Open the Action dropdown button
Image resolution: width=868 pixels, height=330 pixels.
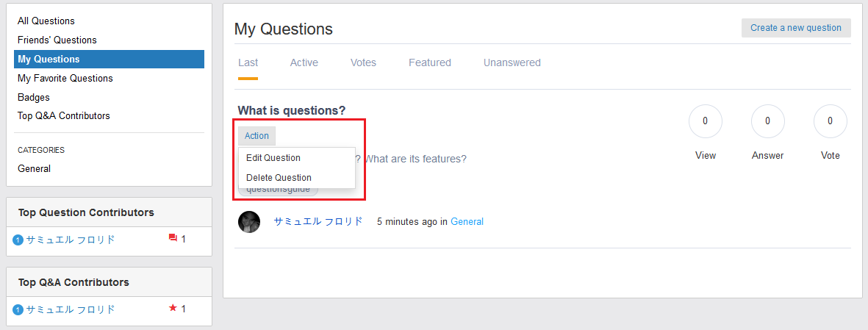pos(257,136)
